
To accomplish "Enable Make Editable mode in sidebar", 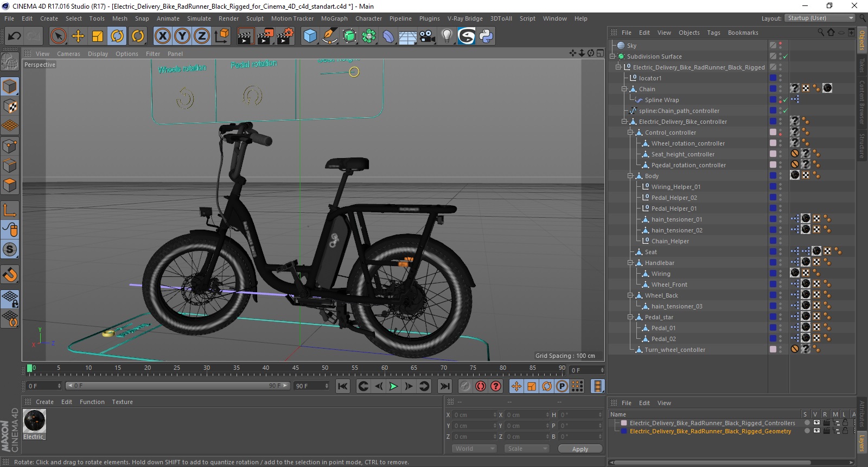I will [x=10, y=62].
